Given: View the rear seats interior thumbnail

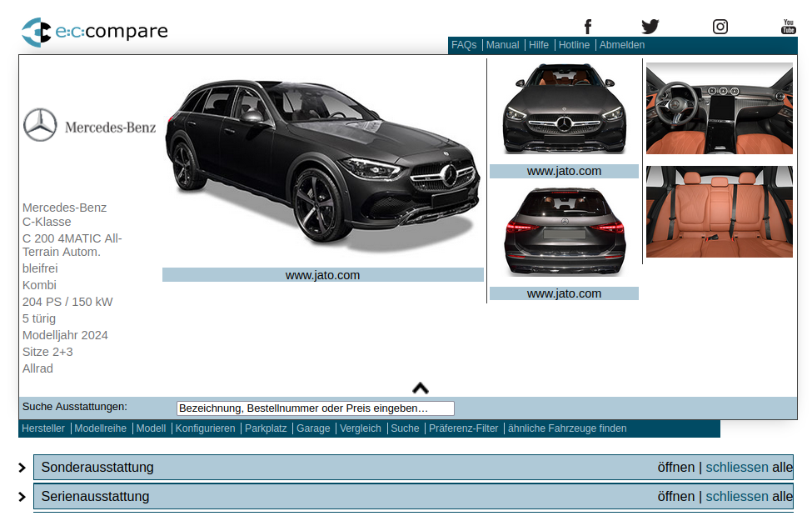Looking at the screenshot, I should [x=720, y=212].
